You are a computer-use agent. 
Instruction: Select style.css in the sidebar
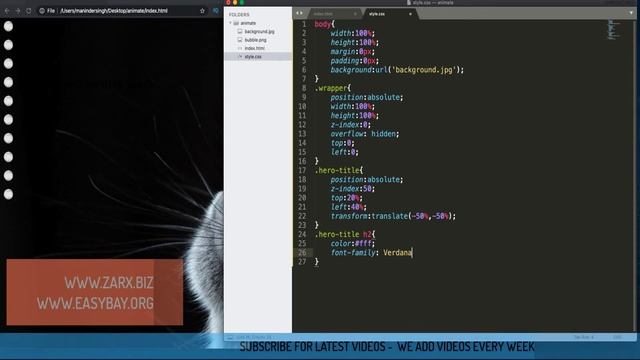(x=253, y=57)
